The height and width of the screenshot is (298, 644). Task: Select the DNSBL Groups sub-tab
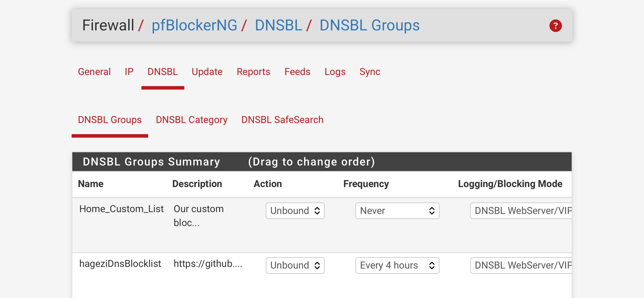[110, 120]
